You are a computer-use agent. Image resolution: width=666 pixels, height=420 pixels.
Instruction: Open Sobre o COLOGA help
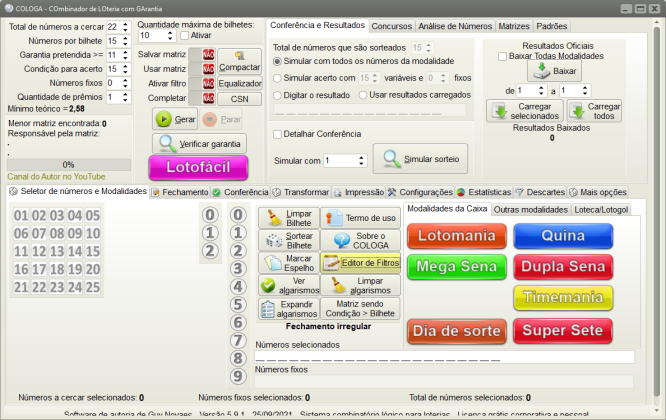pyautogui.click(x=360, y=240)
